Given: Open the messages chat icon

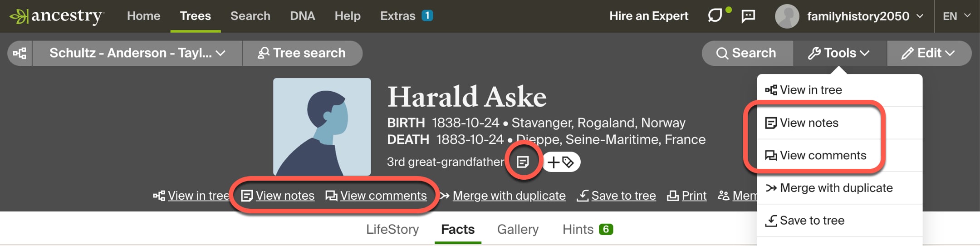Looking at the screenshot, I should tap(748, 16).
